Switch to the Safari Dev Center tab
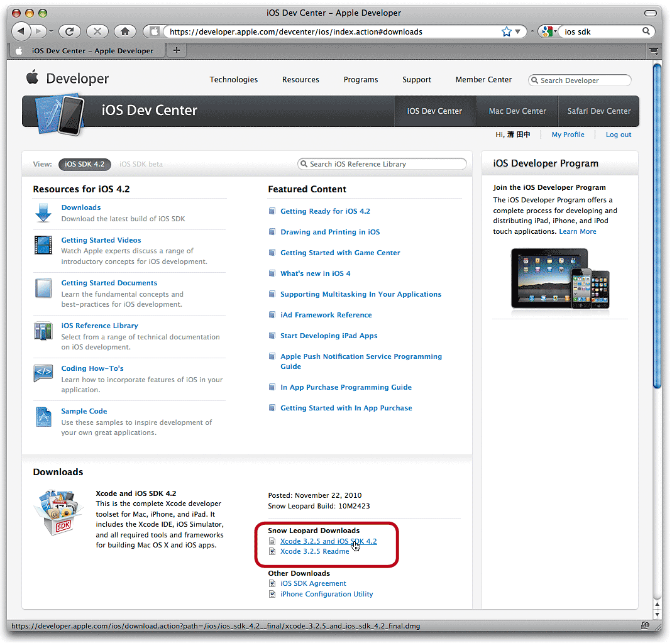The height and width of the screenshot is (643, 672). click(x=598, y=111)
